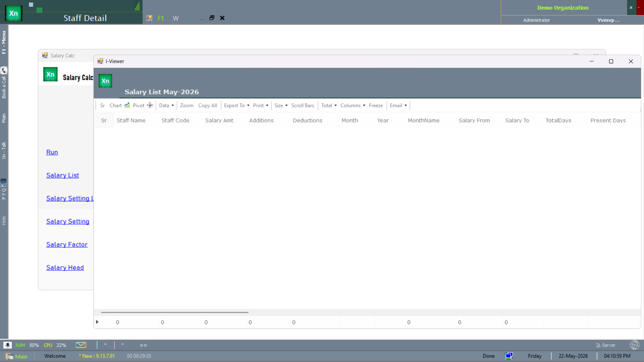Viewport: 644px width, 362px height.
Task: Click the Book a Call phone icon
Action: pyautogui.click(x=4, y=70)
